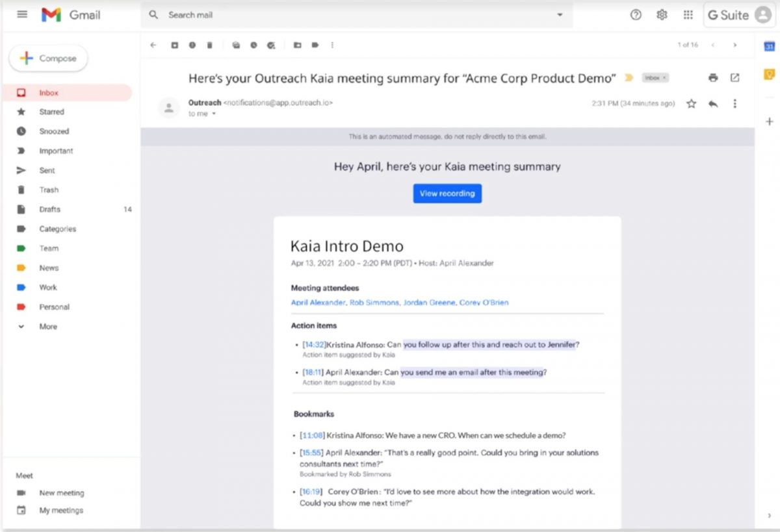Click the search magnifier icon

coord(153,15)
